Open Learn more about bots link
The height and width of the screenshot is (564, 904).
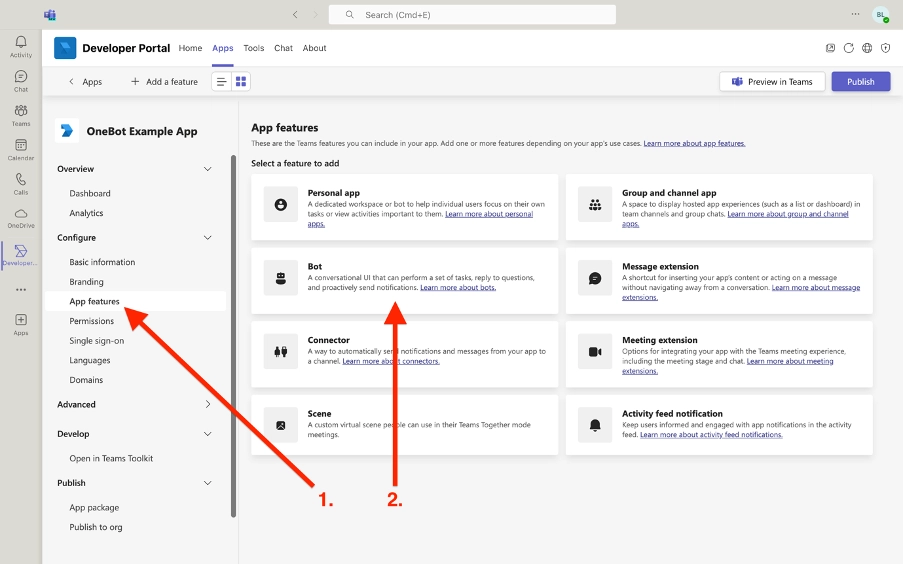coord(458,287)
